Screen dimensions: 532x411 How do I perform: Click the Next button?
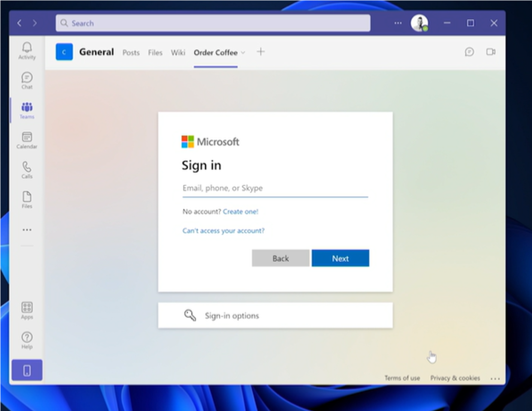pos(340,258)
